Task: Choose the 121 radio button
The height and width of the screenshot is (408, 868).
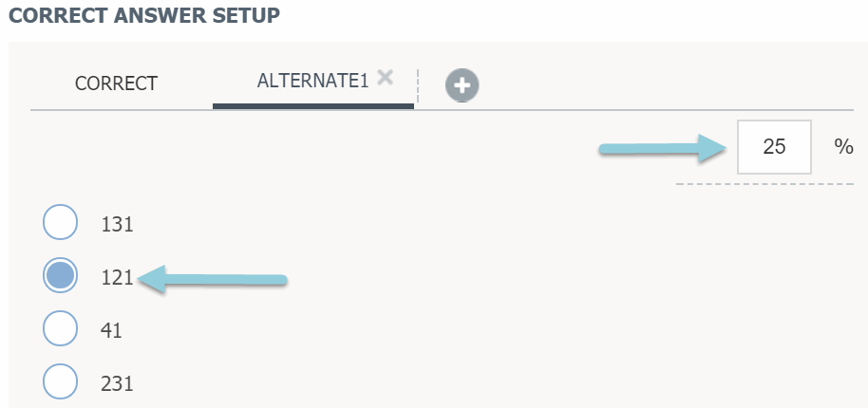Action: point(61,276)
